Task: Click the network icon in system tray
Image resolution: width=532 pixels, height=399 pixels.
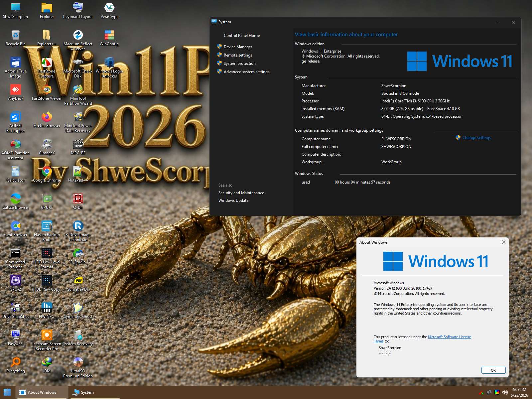Action: pyautogui.click(x=489, y=392)
